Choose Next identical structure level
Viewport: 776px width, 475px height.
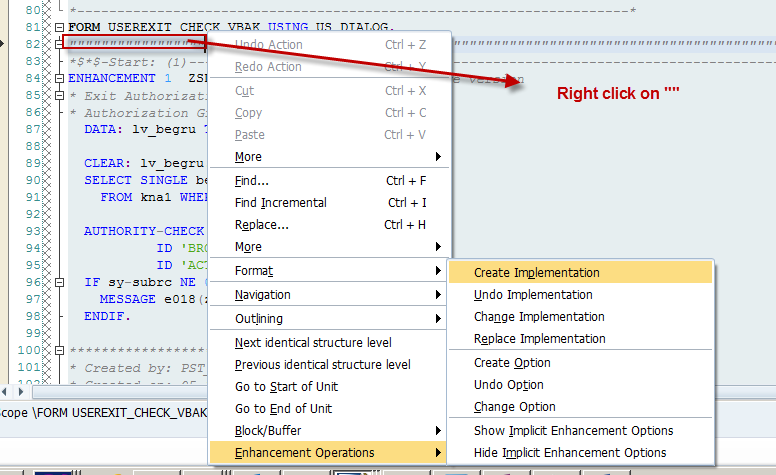(313, 343)
